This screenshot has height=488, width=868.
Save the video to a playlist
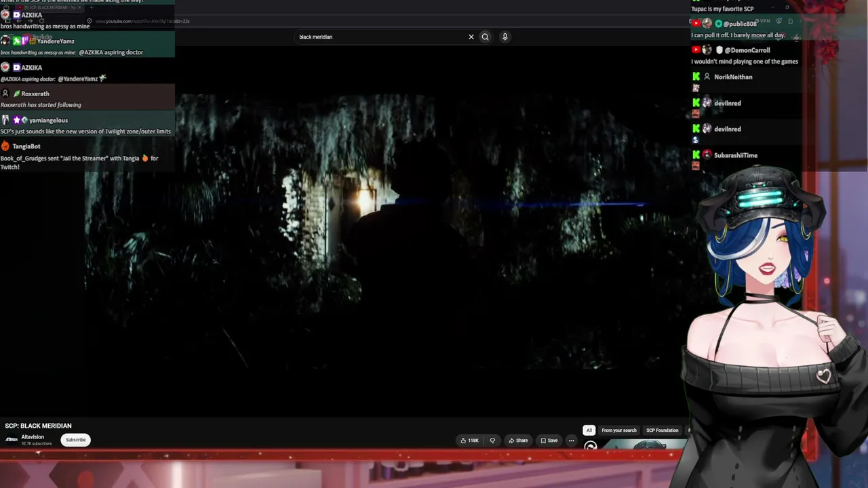pos(549,441)
